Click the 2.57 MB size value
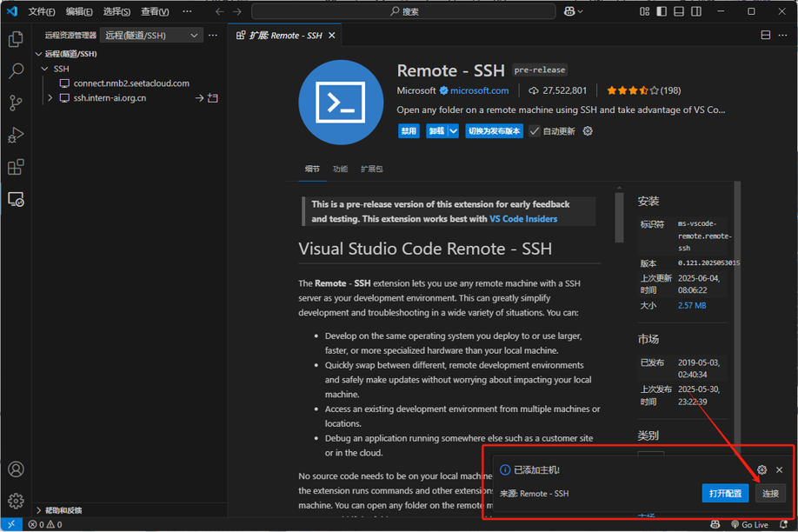Viewport: 798px width, 532px height. [x=692, y=305]
